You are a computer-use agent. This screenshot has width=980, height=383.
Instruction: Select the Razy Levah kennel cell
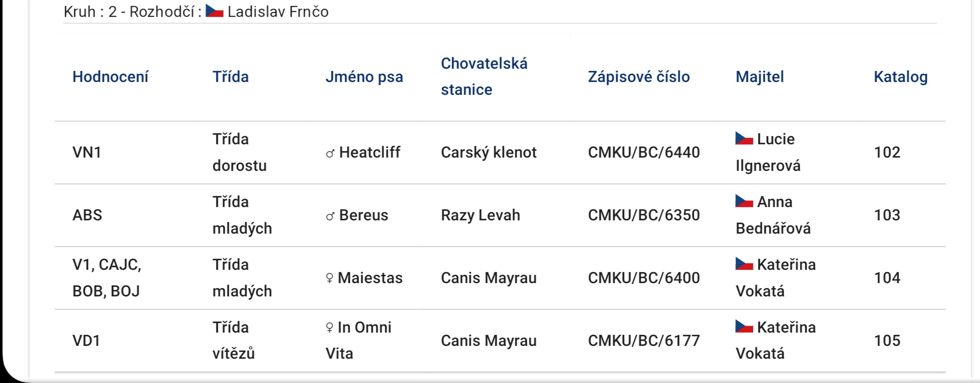click(481, 215)
